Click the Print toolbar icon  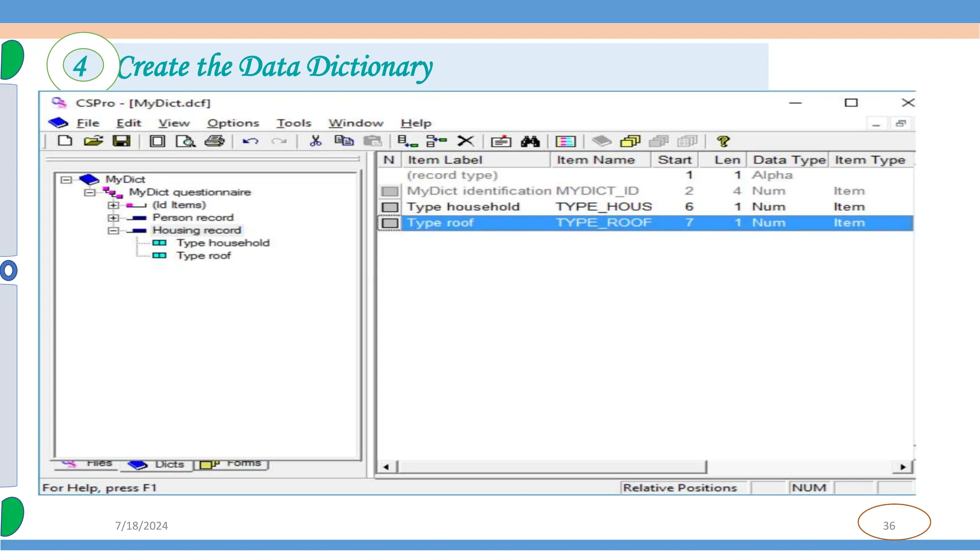214,141
